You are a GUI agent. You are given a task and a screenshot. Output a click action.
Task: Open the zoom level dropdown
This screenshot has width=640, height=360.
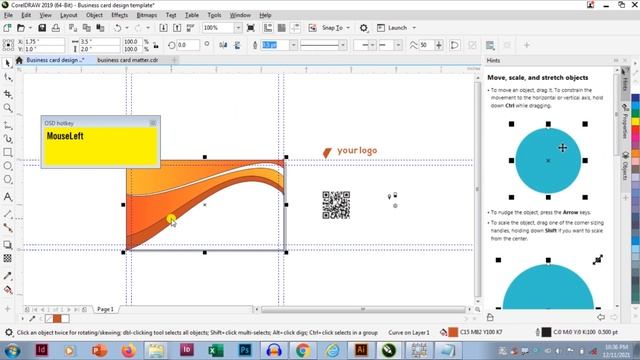coord(238,28)
